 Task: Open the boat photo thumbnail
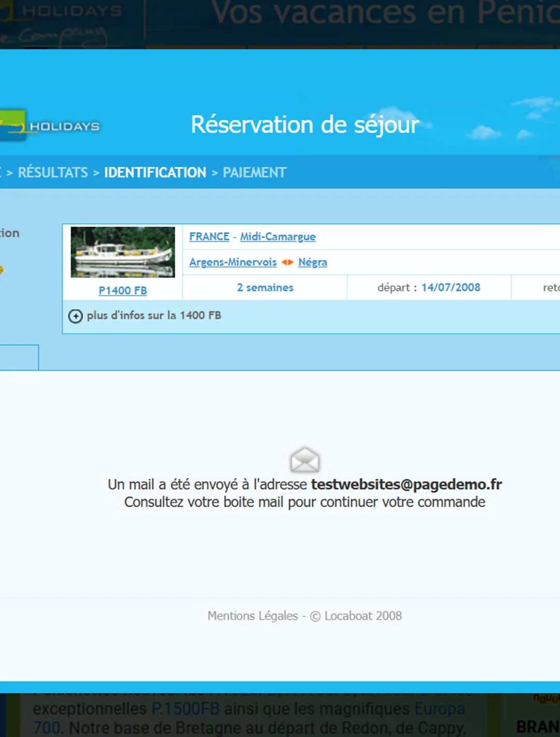(123, 252)
